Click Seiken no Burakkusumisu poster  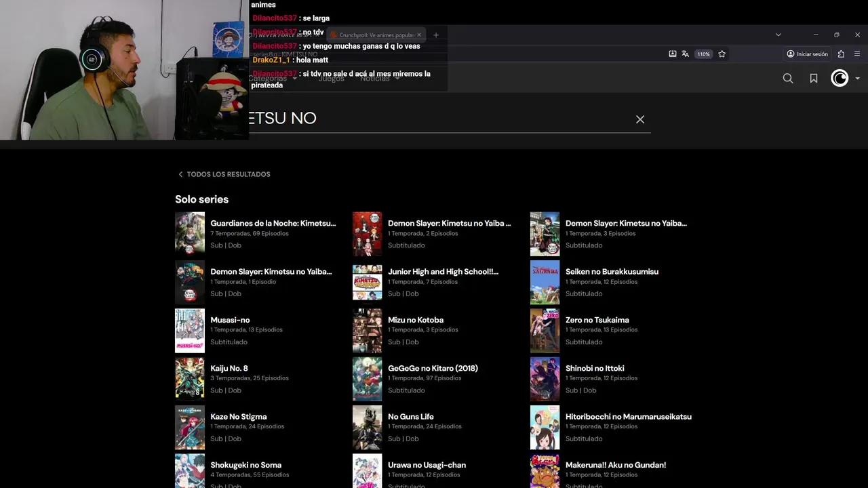(545, 282)
